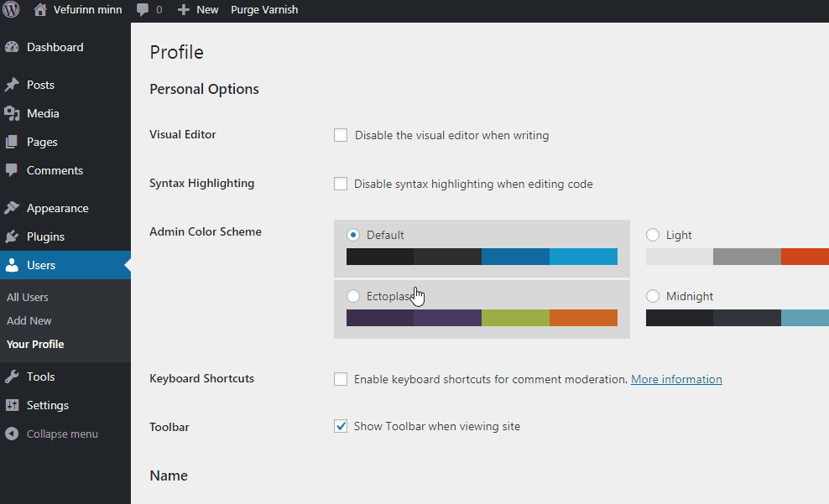Disable the visual editor checkbox
Screen dimensions: 829x504
pyautogui.click(x=341, y=135)
